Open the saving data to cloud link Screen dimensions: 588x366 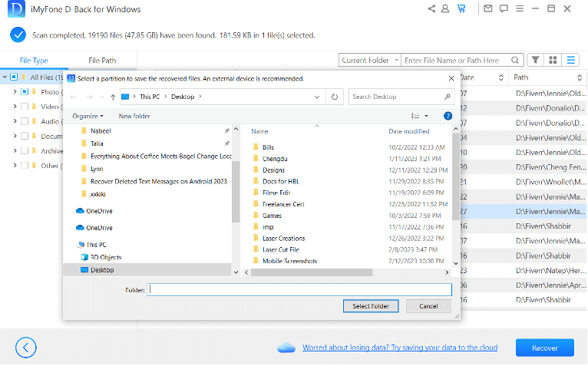(400, 348)
